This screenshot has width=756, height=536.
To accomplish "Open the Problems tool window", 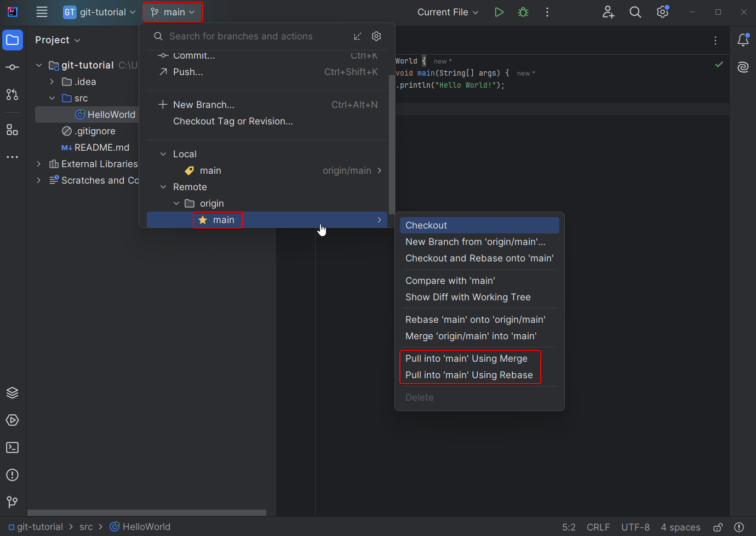I will pos(12,475).
